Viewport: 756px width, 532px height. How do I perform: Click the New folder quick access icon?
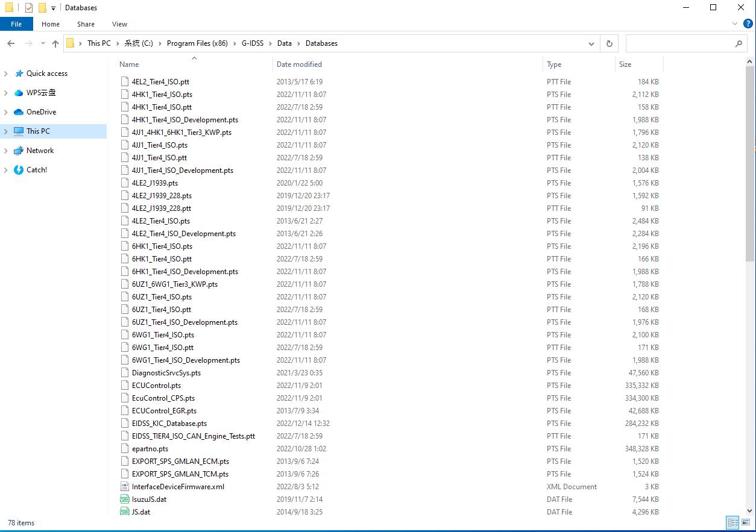point(42,8)
